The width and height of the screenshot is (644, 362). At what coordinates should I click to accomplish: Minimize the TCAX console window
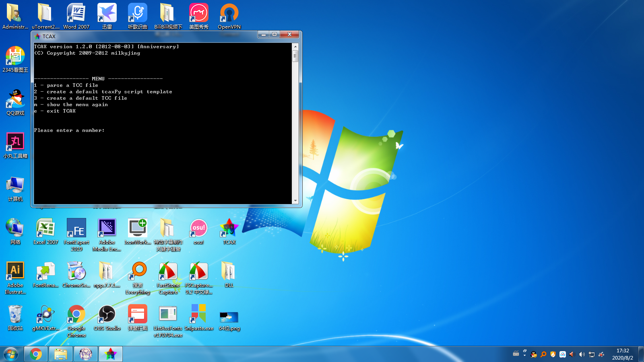pos(264,35)
